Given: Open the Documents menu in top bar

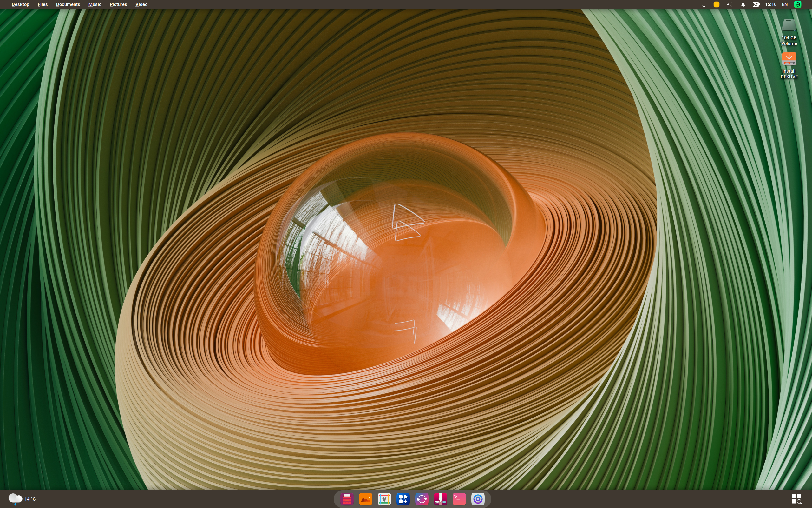Looking at the screenshot, I should point(68,4).
